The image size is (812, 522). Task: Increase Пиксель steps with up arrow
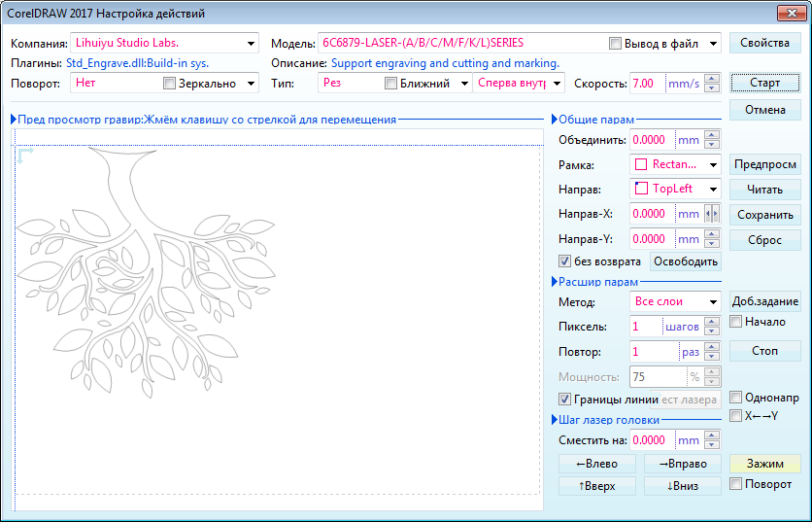(x=712, y=323)
